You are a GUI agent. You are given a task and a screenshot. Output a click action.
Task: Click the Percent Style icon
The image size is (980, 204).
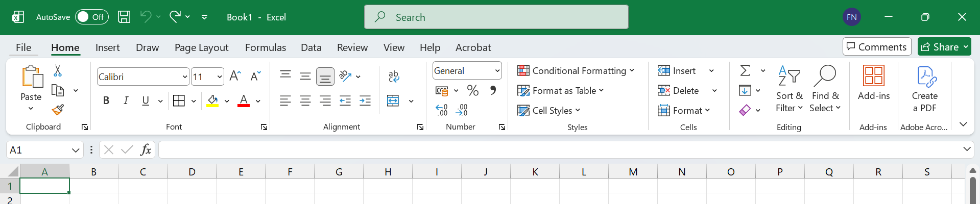coord(473,91)
